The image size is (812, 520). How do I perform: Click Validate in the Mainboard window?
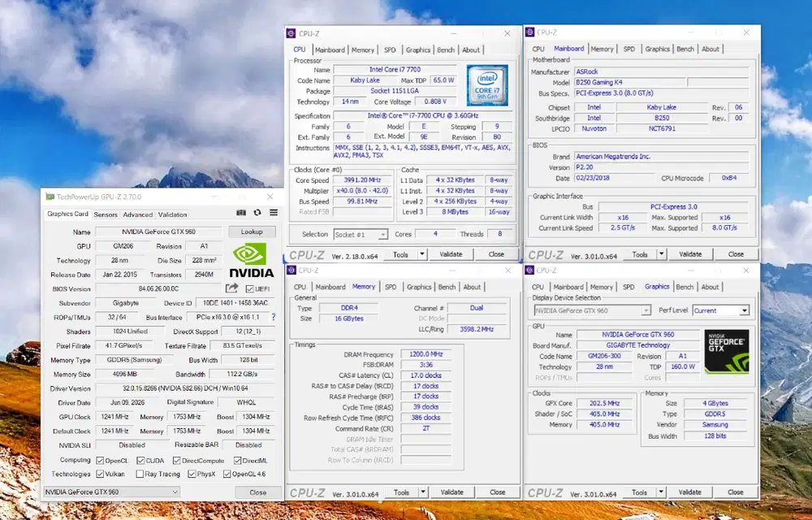[x=689, y=254]
